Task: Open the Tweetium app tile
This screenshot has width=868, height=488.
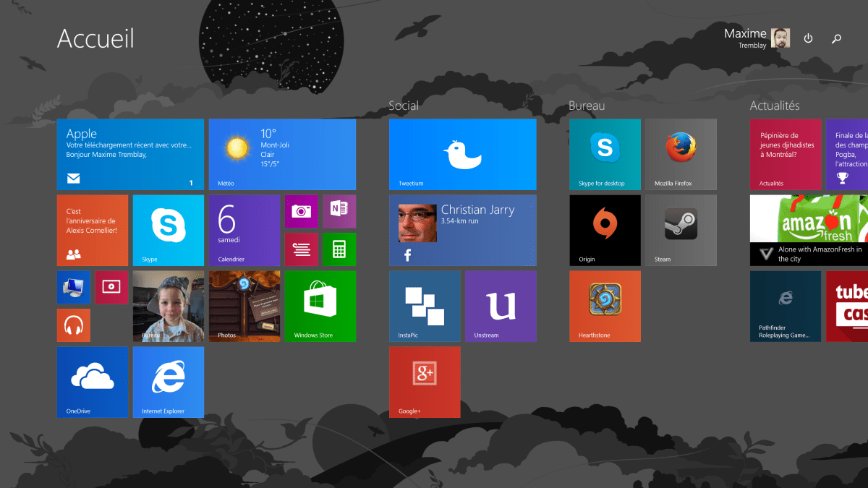Action: click(x=462, y=154)
